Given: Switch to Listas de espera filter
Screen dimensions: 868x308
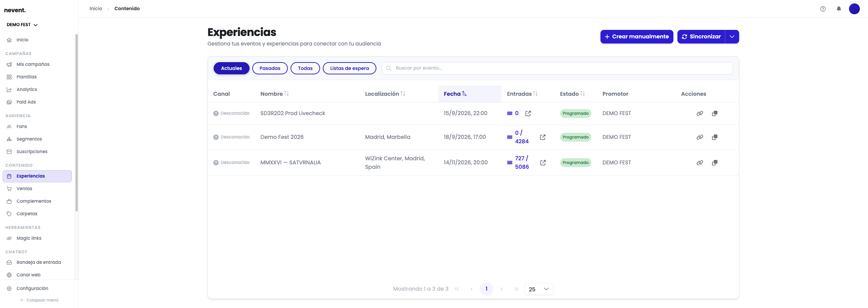Looking at the screenshot, I should [350, 68].
